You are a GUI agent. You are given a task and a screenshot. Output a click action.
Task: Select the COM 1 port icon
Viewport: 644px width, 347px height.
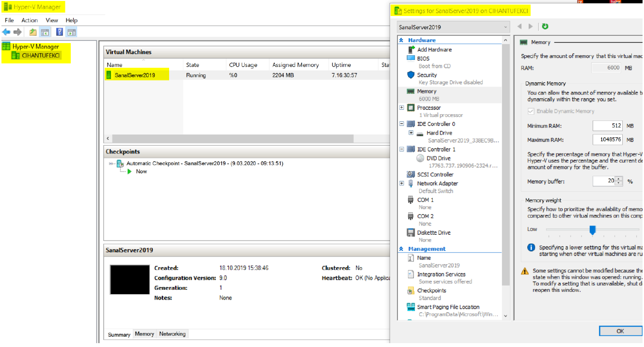tap(410, 200)
